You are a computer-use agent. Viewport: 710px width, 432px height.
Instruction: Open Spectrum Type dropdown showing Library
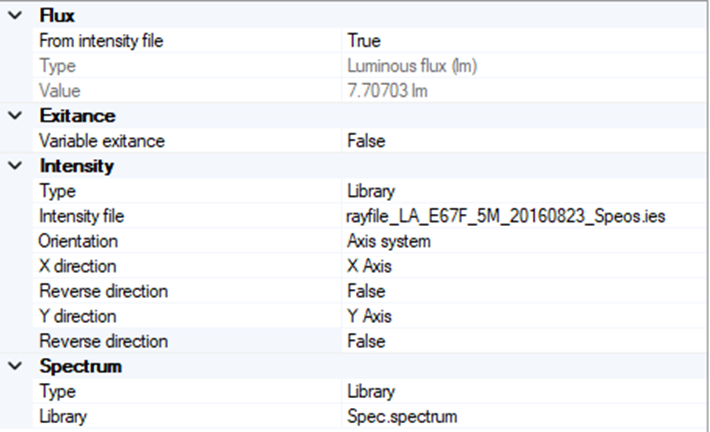coord(370,391)
